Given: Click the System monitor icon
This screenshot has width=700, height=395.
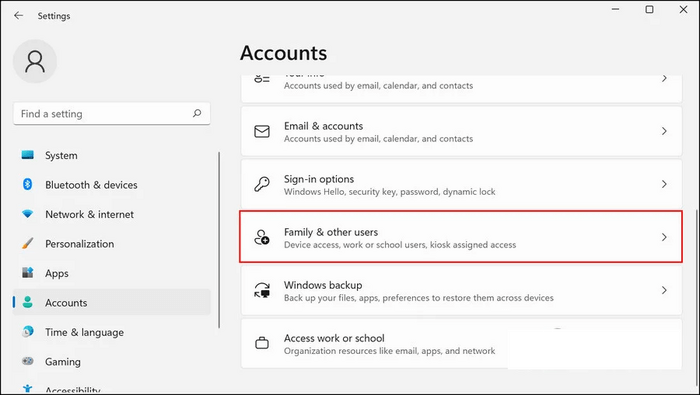Looking at the screenshot, I should [28, 155].
